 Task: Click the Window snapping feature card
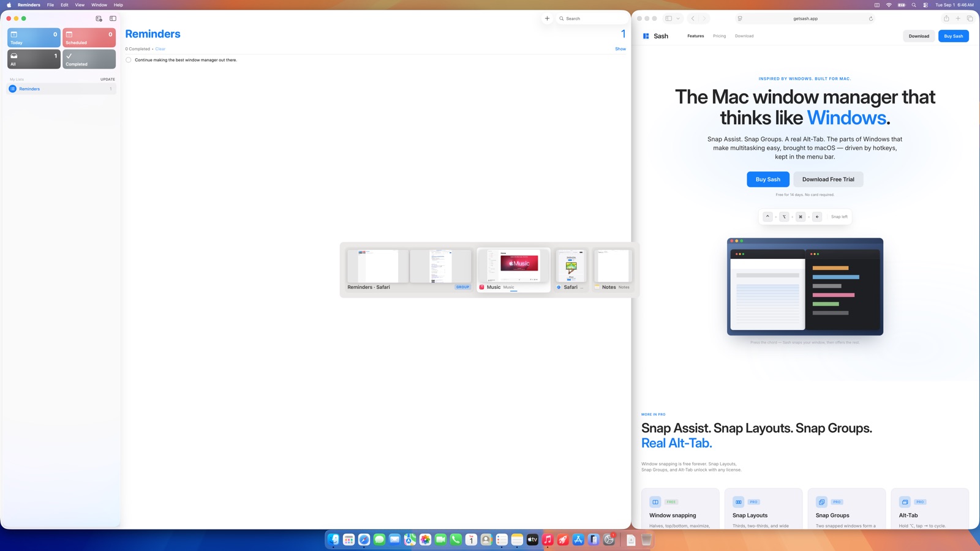pos(680,509)
